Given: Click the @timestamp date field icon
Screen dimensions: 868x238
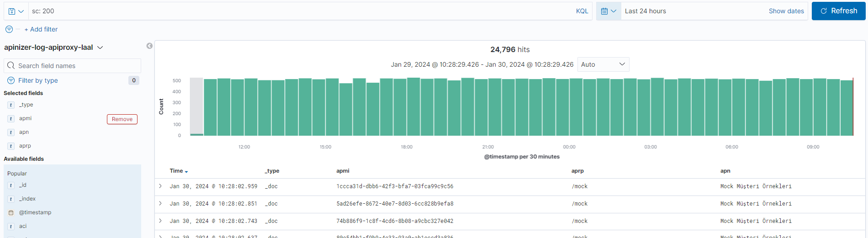Looking at the screenshot, I should [x=11, y=213].
